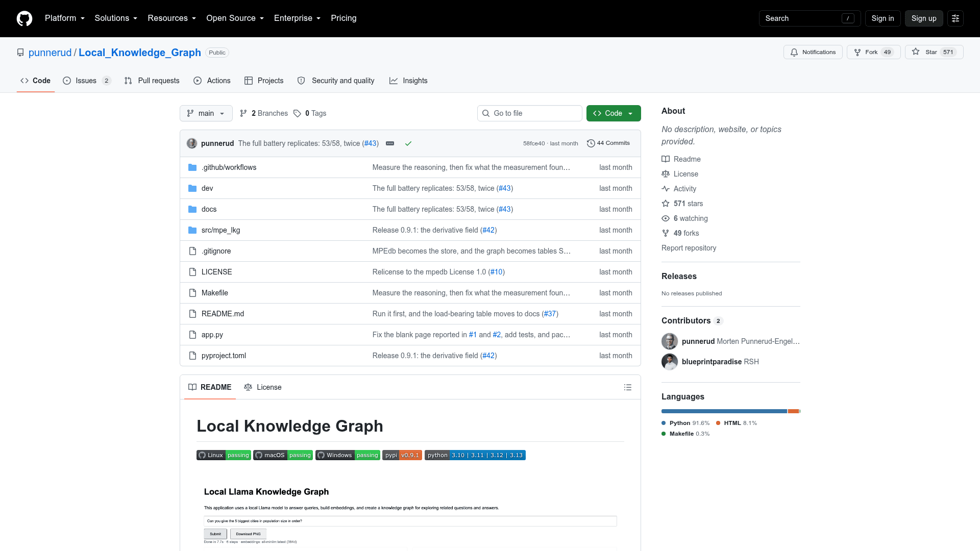
Task: Expand the Enterprise menu
Action: click(x=298, y=18)
